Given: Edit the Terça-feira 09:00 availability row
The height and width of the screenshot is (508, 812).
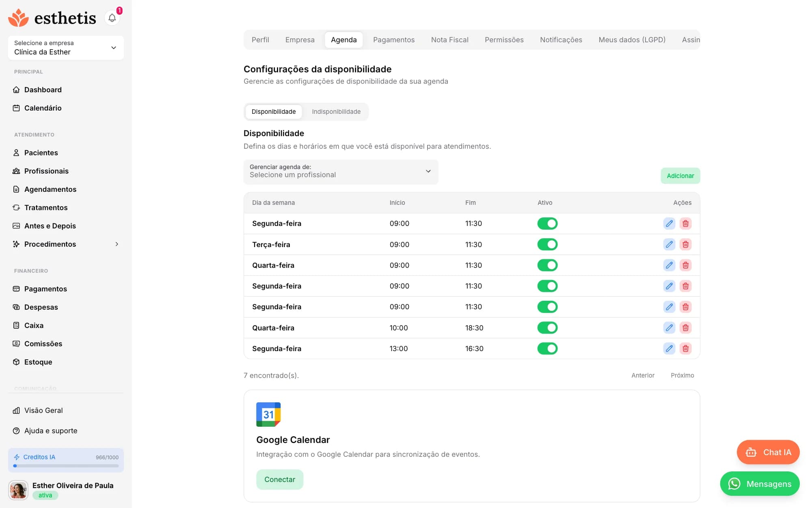Looking at the screenshot, I should [669, 244].
